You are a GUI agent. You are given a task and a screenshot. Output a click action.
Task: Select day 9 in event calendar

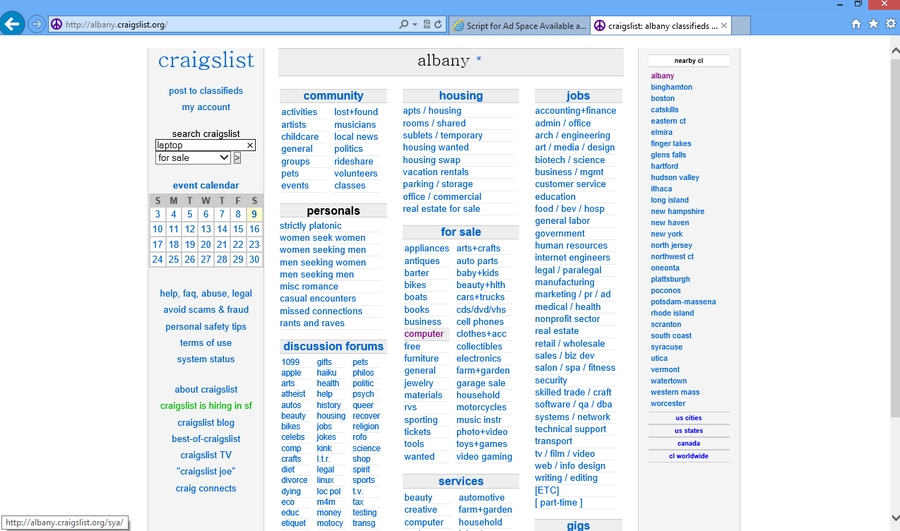(254, 214)
